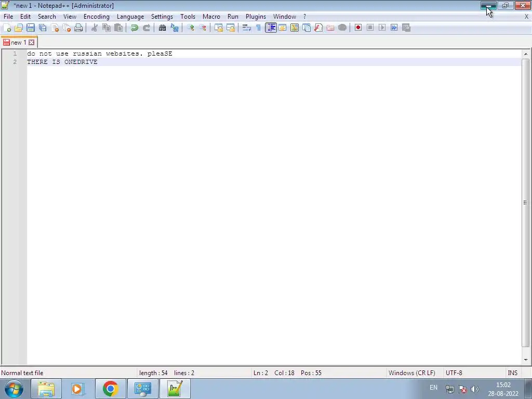Click the Close All toolbar icon

tap(66, 28)
